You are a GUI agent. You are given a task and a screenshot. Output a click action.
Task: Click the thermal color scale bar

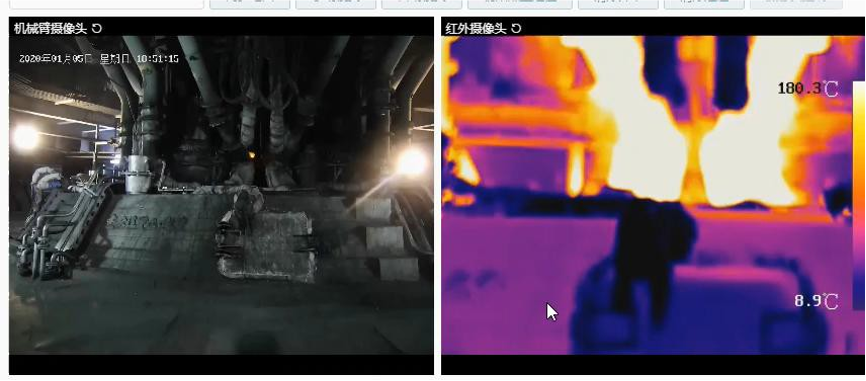click(x=859, y=195)
